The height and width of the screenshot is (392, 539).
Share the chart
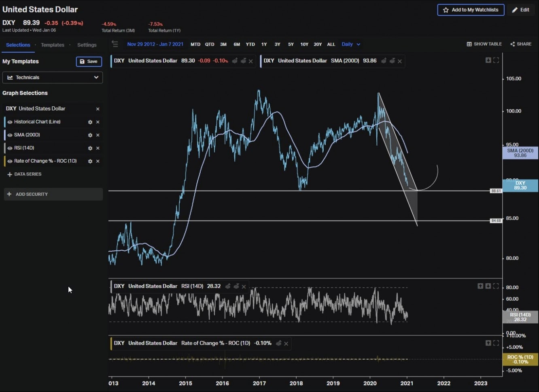point(521,44)
